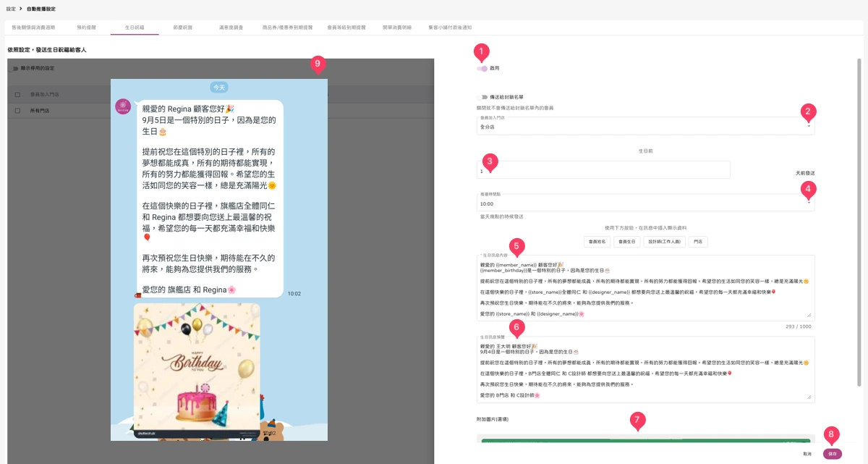
Task: Select the 集客小舖付款後通知 tab
Action: [450, 28]
